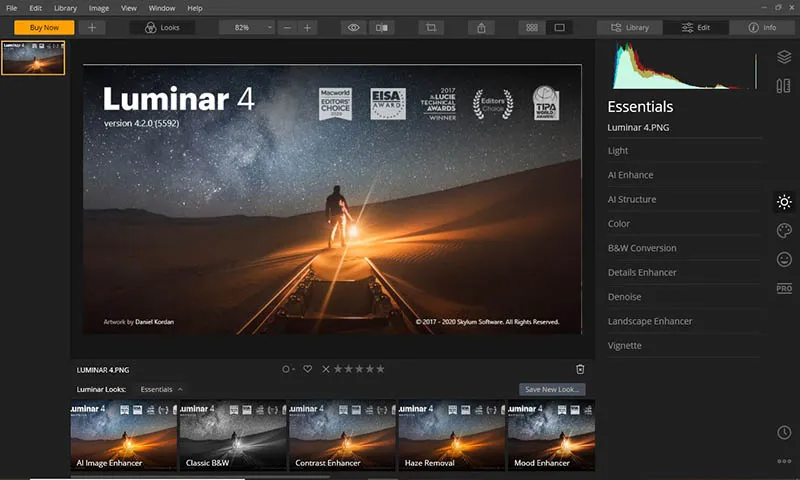
Task: Expand the Denoise tool
Action: pyautogui.click(x=684, y=297)
